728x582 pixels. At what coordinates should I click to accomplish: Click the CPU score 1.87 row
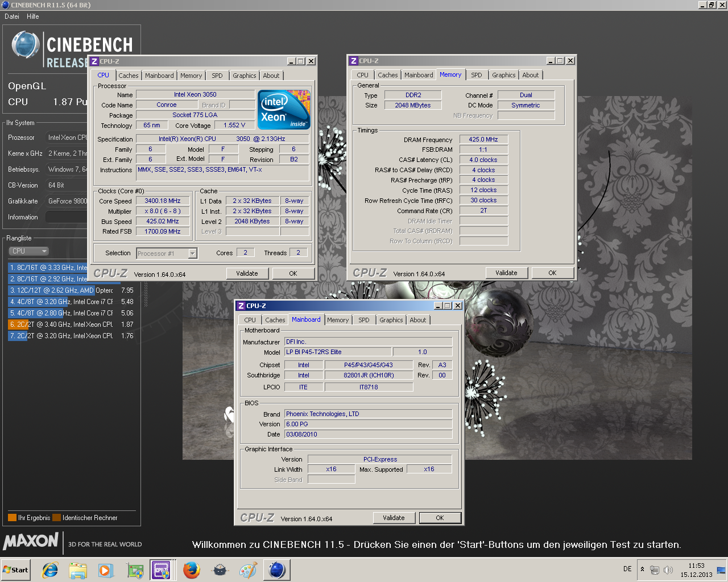coord(47,102)
